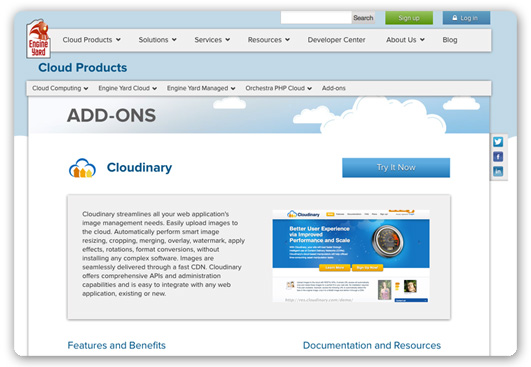Expand the Engine Yard Cloud submenu
Image resolution: width=531 pixels, height=367 pixels.
[128, 88]
